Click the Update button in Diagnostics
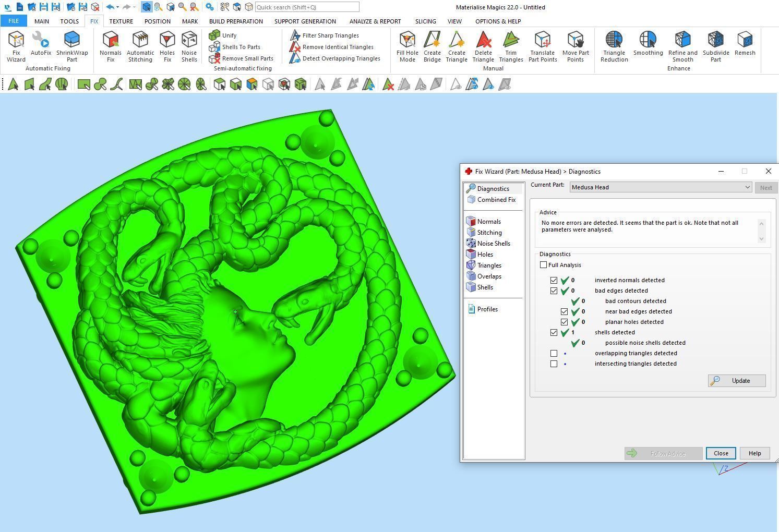779x532 pixels. pyautogui.click(x=737, y=381)
